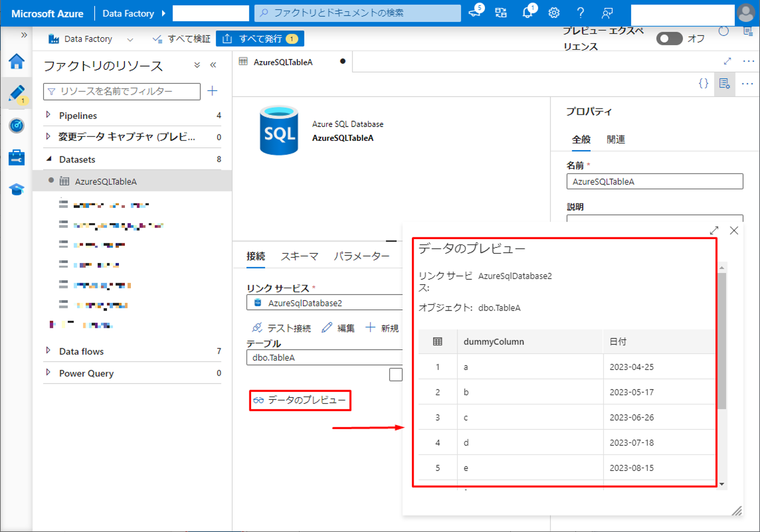Open settings gear in top bar
The height and width of the screenshot is (532, 760).
pyautogui.click(x=554, y=13)
